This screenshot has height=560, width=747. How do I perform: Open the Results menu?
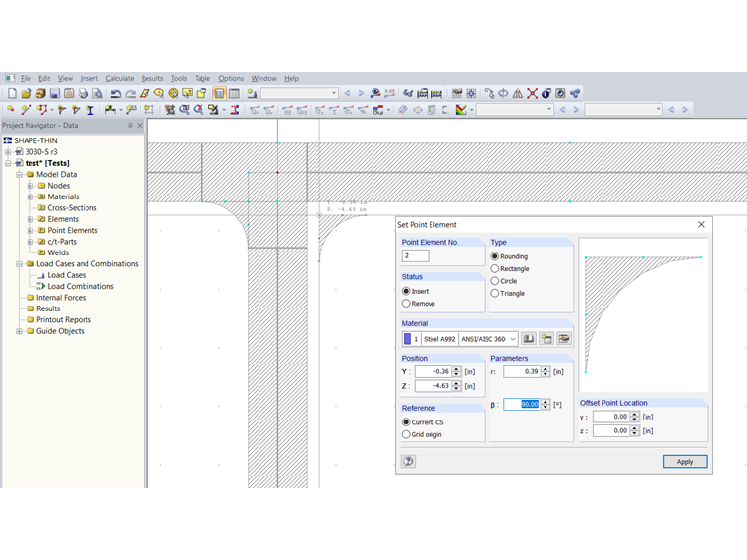[x=152, y=78]
